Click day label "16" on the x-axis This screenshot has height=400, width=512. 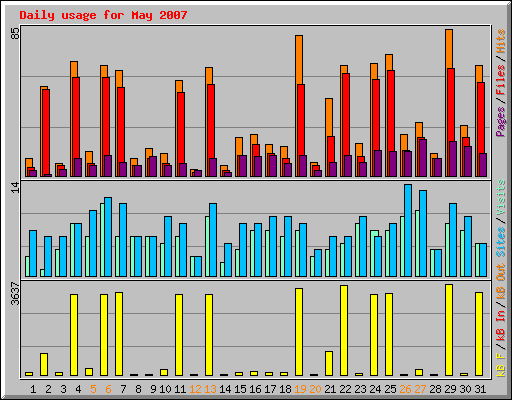(x=255, y=389)
